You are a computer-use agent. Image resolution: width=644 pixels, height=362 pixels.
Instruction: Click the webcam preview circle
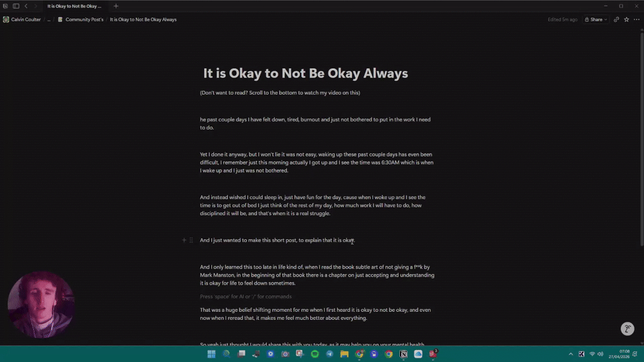tap(41, 304)
